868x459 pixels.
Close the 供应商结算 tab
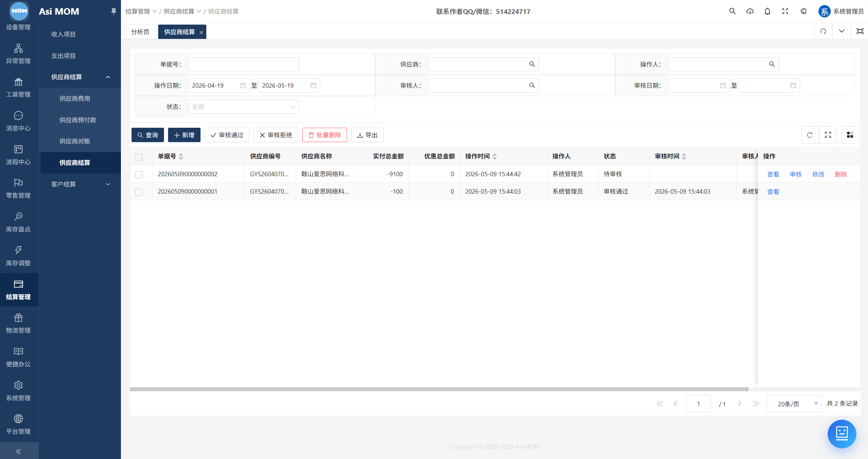[201, 32]
